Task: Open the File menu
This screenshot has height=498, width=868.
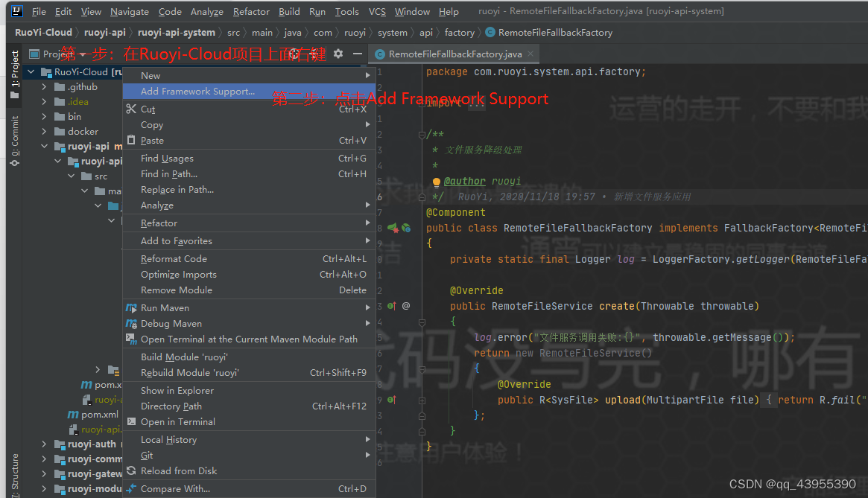Action: pos(39,12)
